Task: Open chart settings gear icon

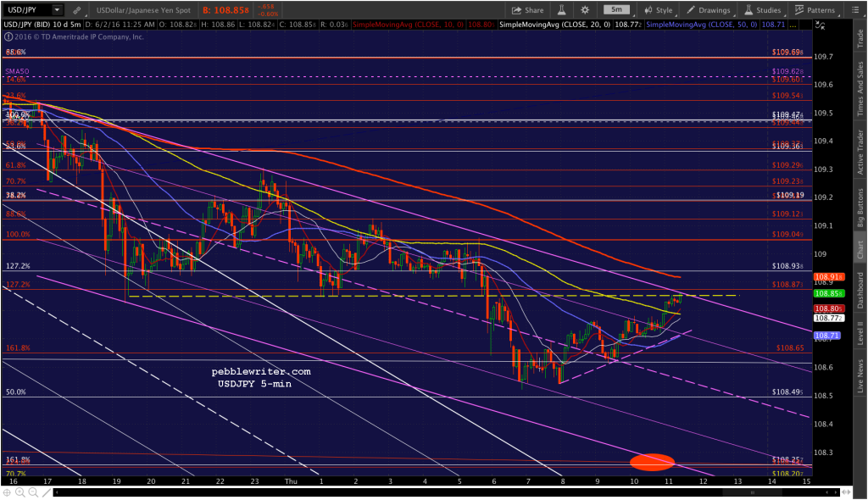Action: tap(585, 10)
